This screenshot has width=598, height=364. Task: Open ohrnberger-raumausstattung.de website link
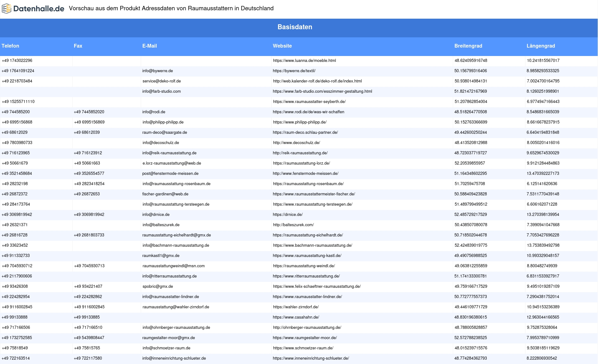(307, 328)
